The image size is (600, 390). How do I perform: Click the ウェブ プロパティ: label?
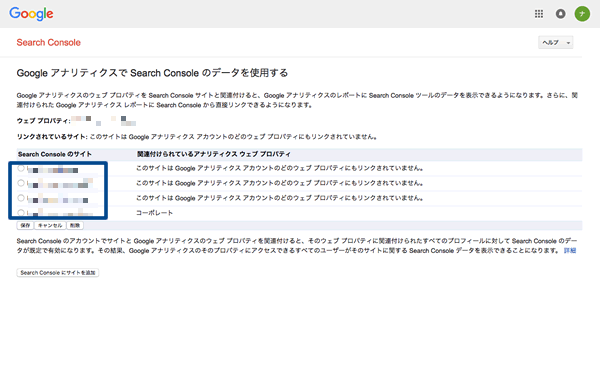pos(43,121)
